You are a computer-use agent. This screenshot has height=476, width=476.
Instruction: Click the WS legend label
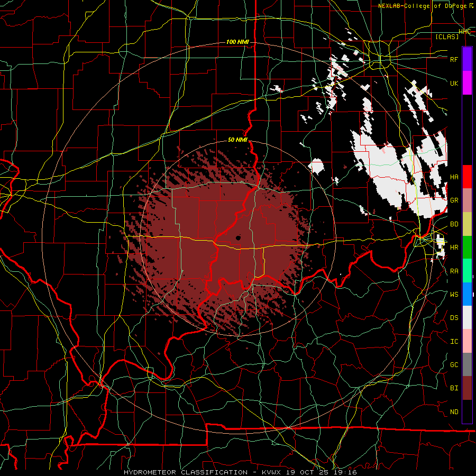tap(454, 294)
